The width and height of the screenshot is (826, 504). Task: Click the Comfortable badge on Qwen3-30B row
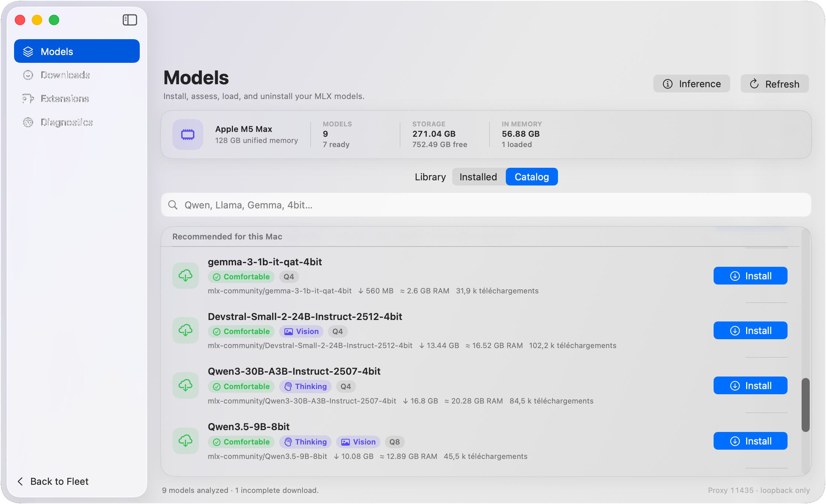[x=241, y=386]
